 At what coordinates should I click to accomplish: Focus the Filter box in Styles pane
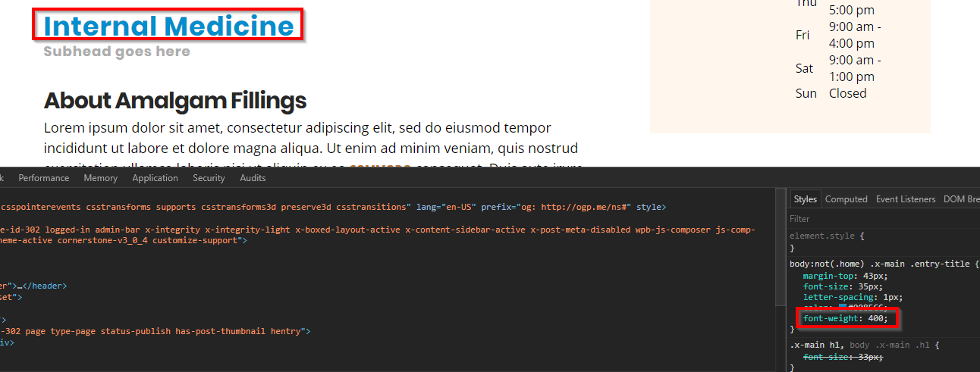tap(880, 219)
